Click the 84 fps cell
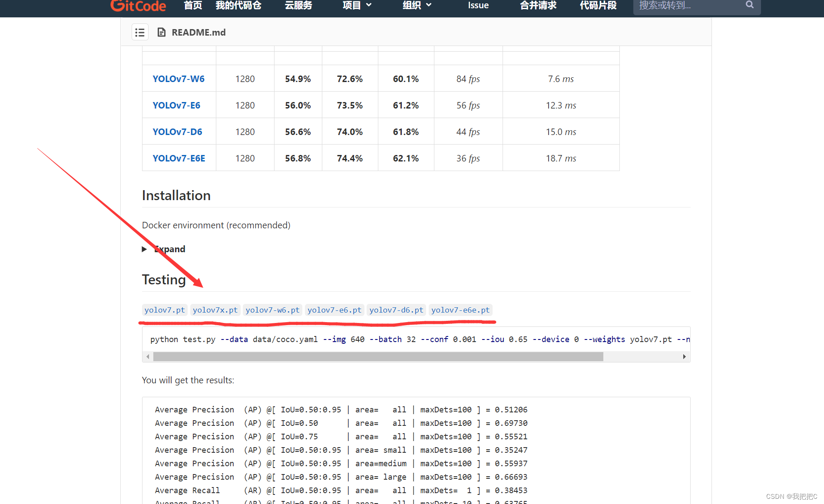 point(468,79)
